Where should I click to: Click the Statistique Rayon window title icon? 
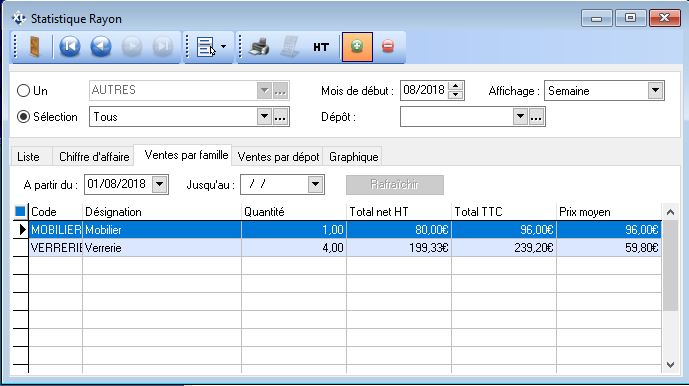click(19, 18)
